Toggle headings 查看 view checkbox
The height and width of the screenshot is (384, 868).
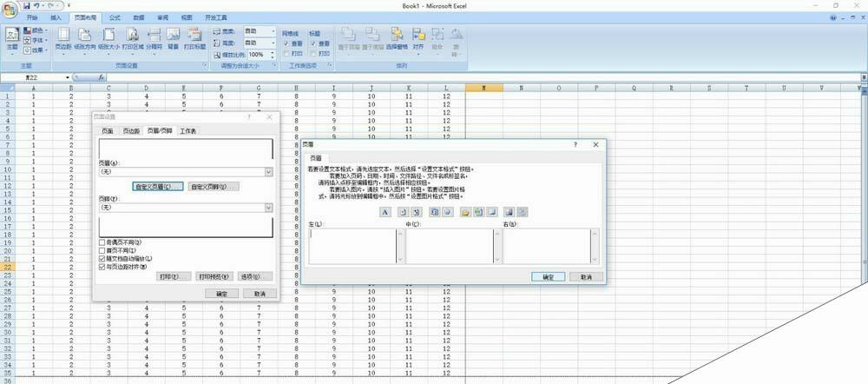[313, 43]
